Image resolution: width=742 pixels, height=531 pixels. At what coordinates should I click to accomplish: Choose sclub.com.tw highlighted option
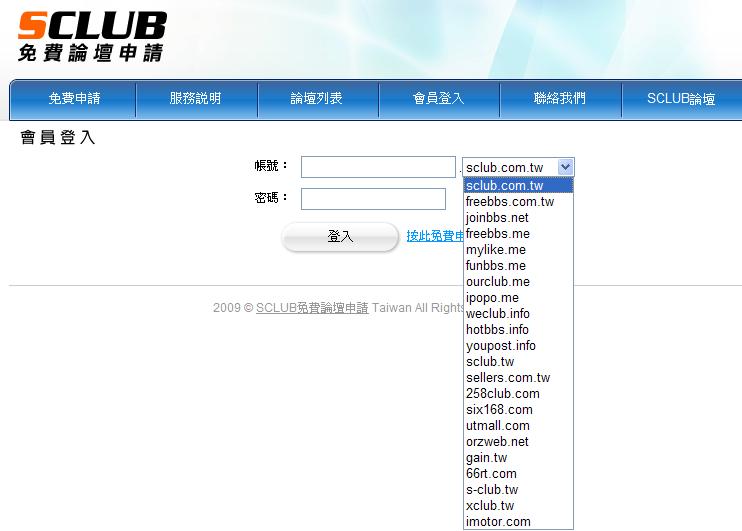coord(518,186)
